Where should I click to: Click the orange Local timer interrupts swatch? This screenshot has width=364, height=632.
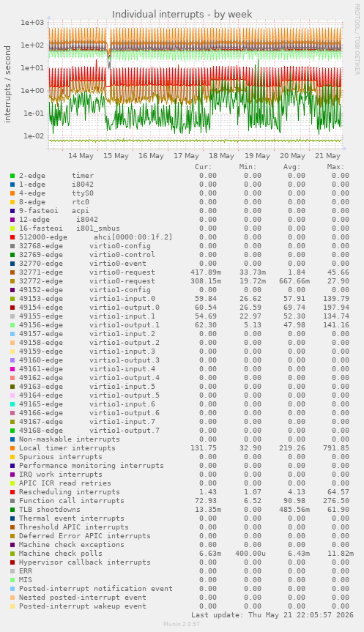[12, 447]
